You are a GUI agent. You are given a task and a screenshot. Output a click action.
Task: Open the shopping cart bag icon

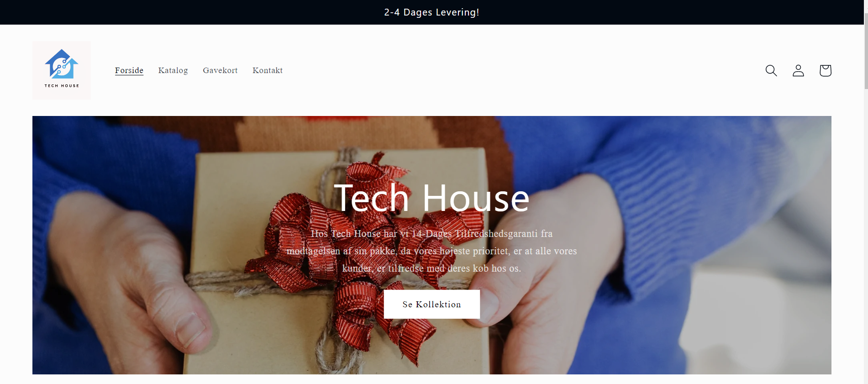click(825, 70)
